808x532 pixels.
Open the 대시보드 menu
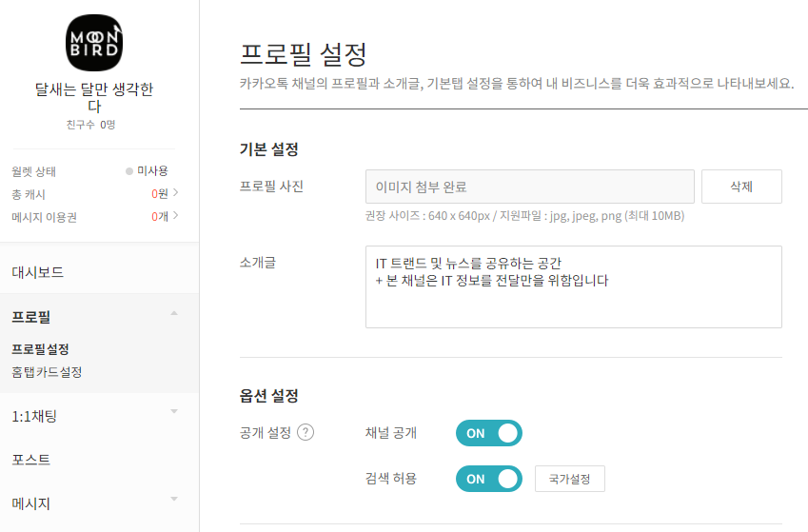point(38,272)
